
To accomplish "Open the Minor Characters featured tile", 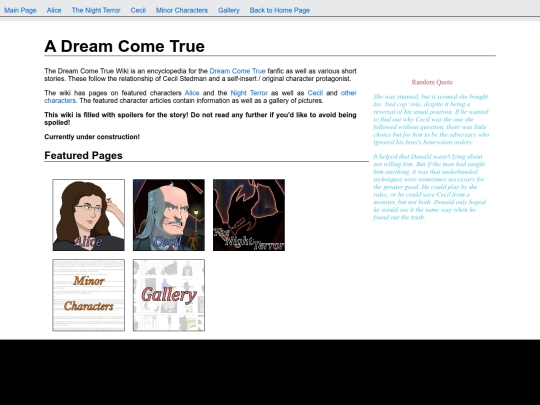I will coord(89,295).
